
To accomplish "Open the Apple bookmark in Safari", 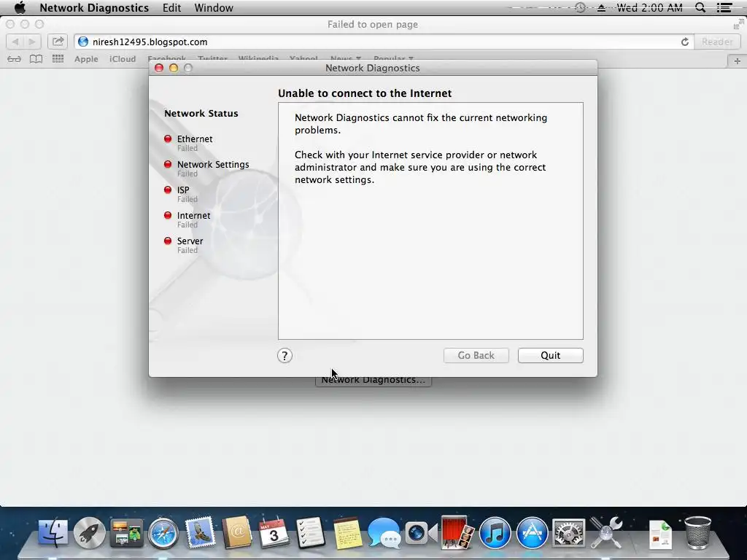I will [86, 59].
